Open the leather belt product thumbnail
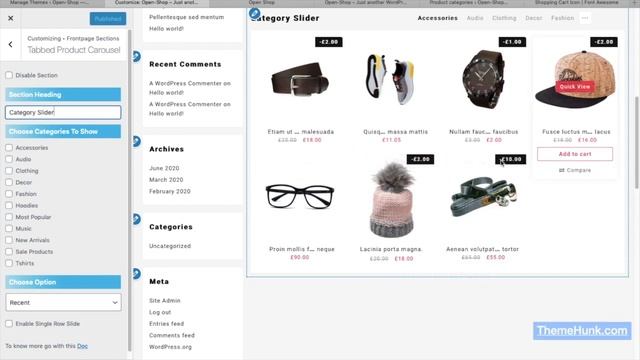This screenshot has width=640, height=360. point(300,80)
